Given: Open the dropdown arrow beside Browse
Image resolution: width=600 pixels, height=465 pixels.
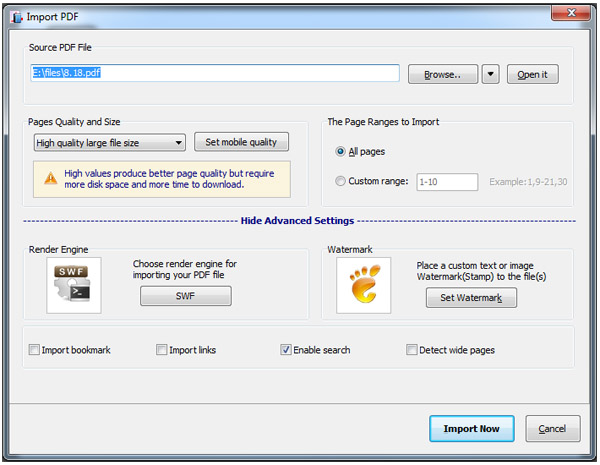Looking at the screenshot, I should tap(491, 74).
